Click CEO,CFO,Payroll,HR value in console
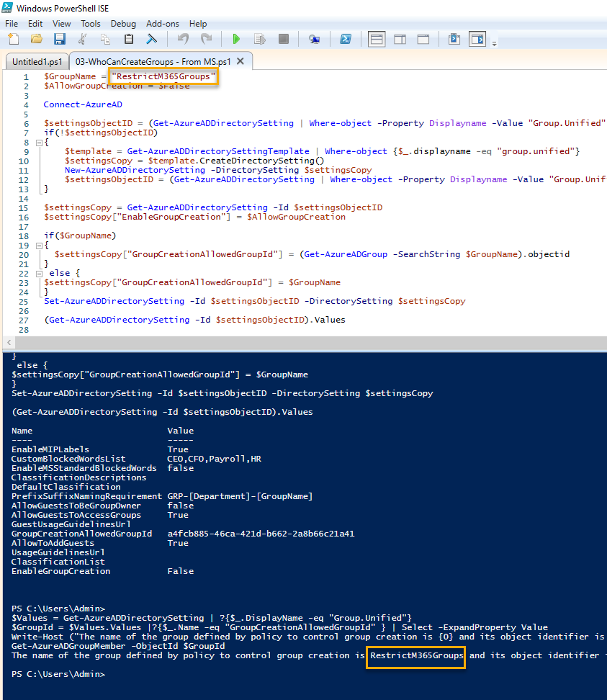Screen dimensions: 607x700 pos(215,459)
